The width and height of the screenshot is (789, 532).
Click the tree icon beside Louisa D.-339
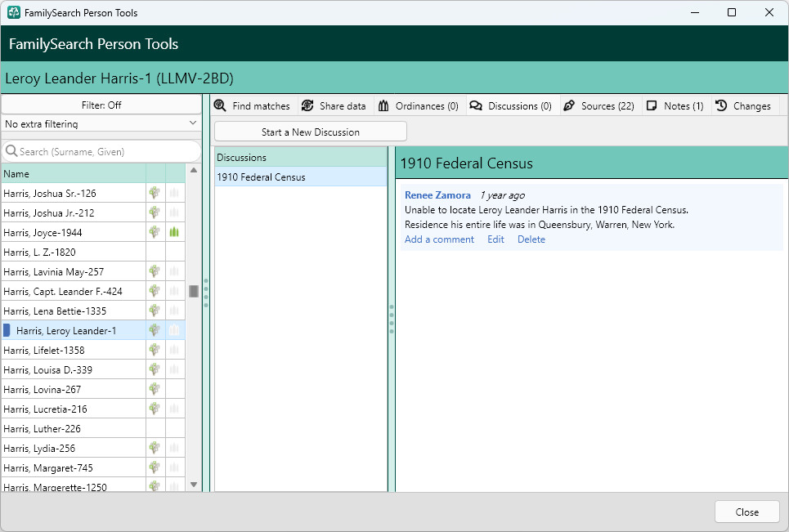tap(155, 369)
